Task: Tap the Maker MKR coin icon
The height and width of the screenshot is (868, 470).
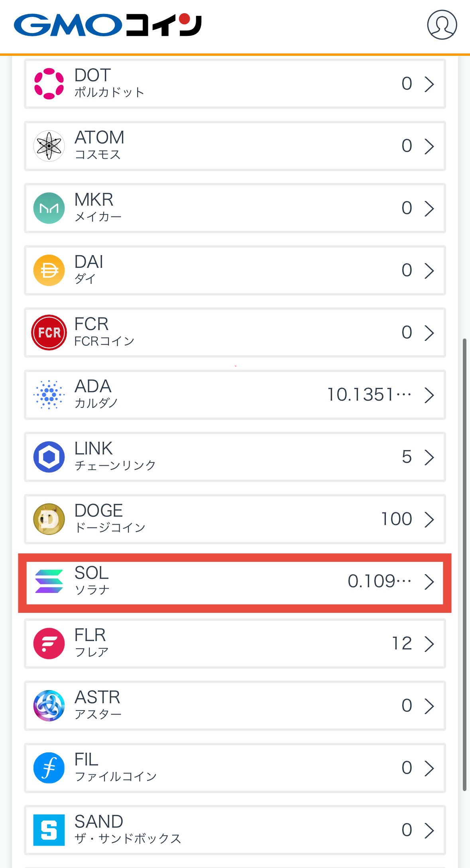Action: click(x=49, y=208)
